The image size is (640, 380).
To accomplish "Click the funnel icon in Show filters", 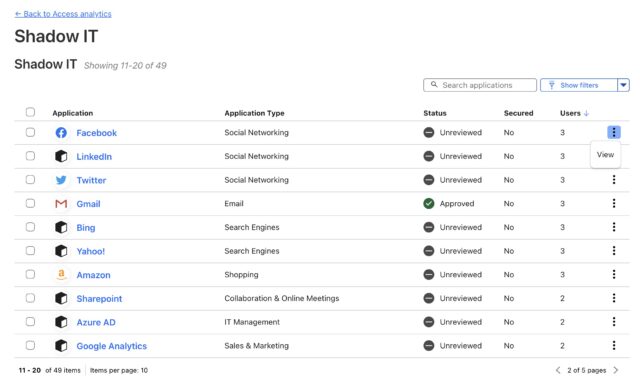I will (551, 85).
